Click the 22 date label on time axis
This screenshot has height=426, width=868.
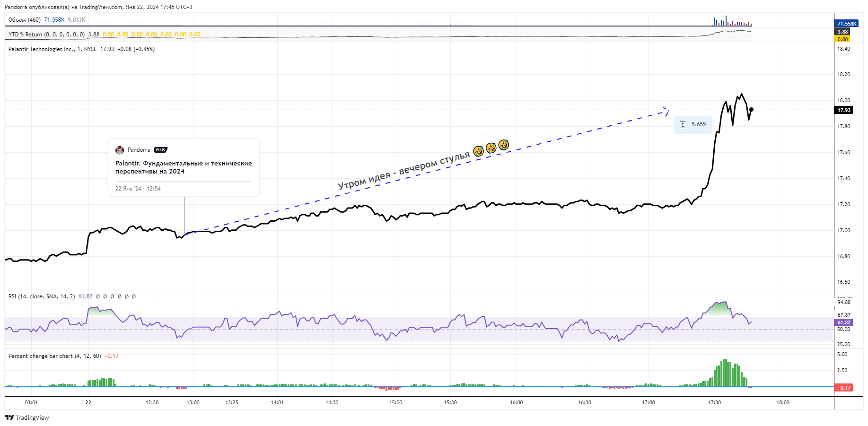coord(88,402)
